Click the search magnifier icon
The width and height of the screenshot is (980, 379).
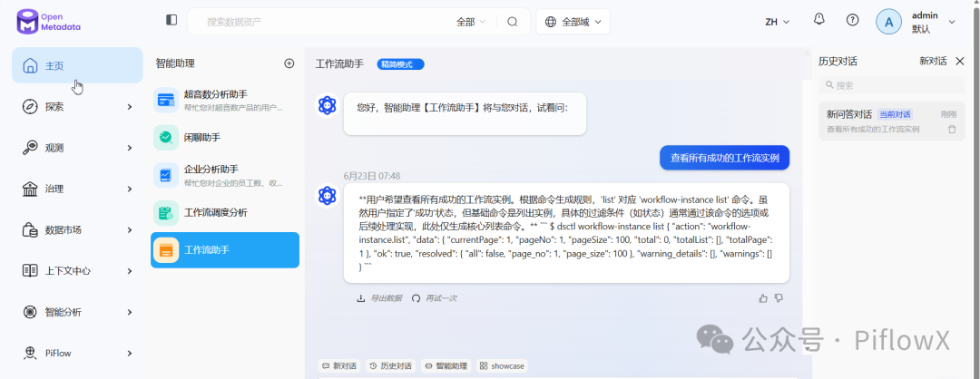click(513, 22)
